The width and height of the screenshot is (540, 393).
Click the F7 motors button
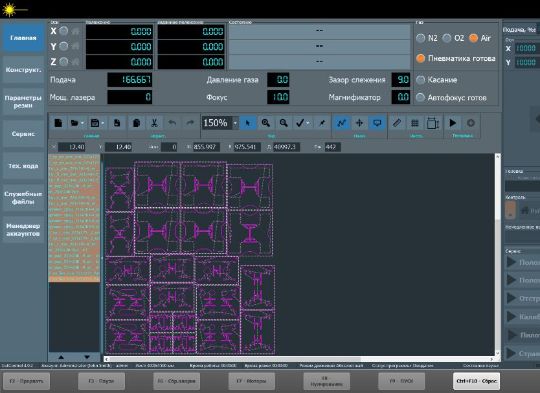click(251, 381)
